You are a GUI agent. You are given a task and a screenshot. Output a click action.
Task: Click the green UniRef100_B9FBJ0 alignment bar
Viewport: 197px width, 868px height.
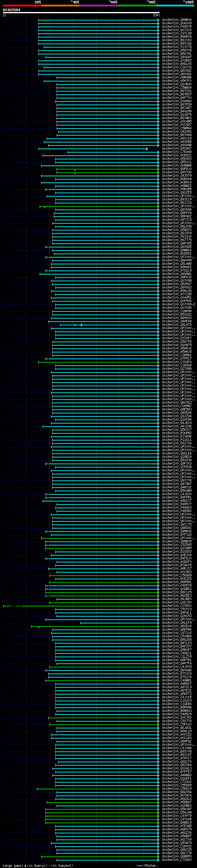point(108,169)
